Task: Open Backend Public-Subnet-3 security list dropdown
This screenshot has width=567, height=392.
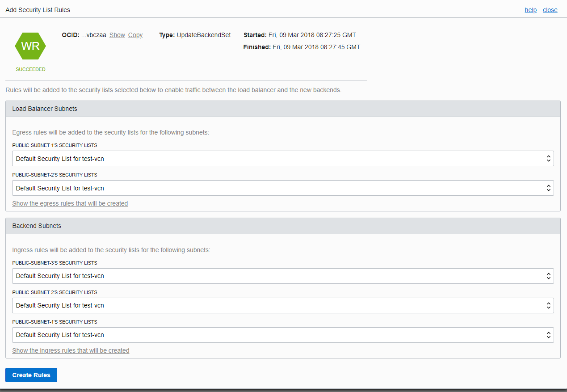Action: click(283, 276)
